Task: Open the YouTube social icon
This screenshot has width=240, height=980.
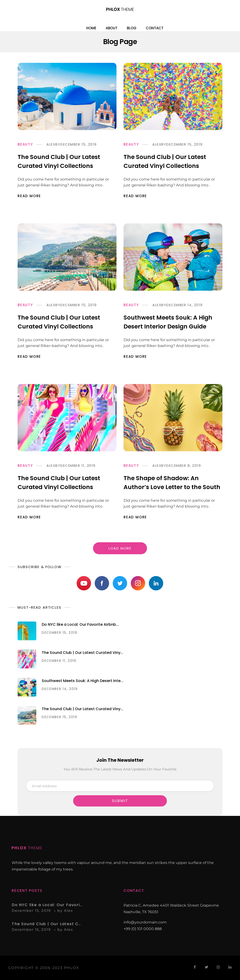Action: click(x=84, y=583)
